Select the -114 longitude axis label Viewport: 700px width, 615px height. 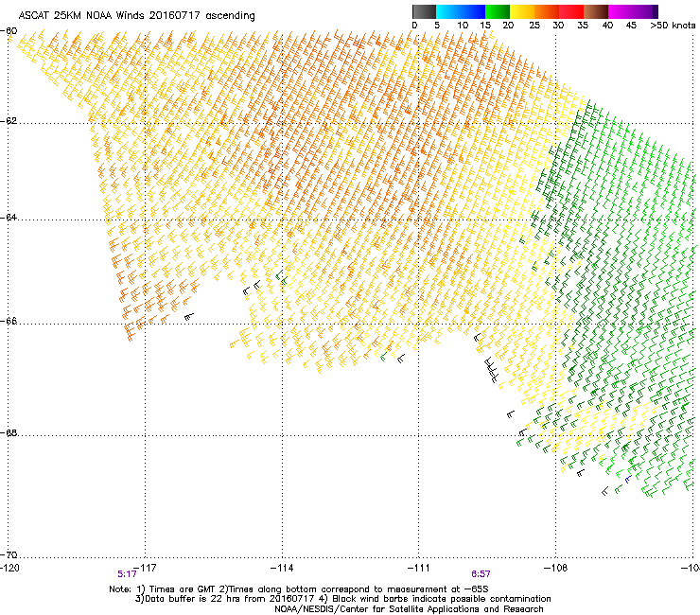click(x=282, y=568)
